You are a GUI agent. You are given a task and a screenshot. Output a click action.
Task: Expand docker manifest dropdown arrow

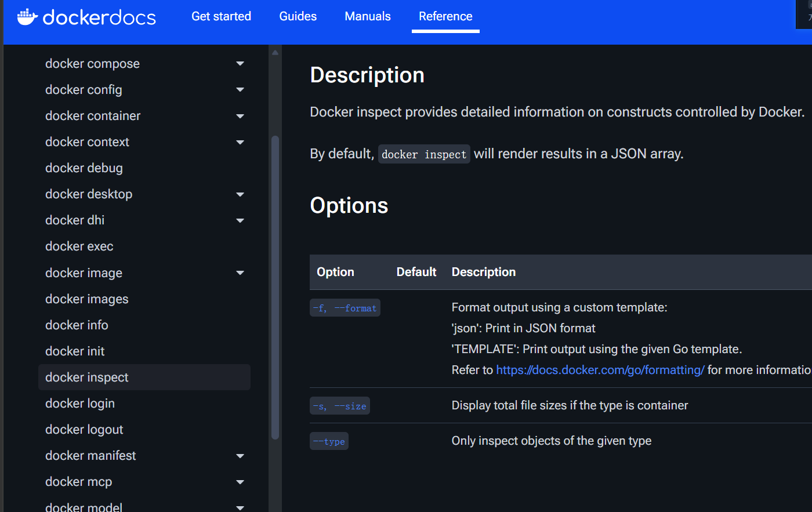tap(240, 456)
